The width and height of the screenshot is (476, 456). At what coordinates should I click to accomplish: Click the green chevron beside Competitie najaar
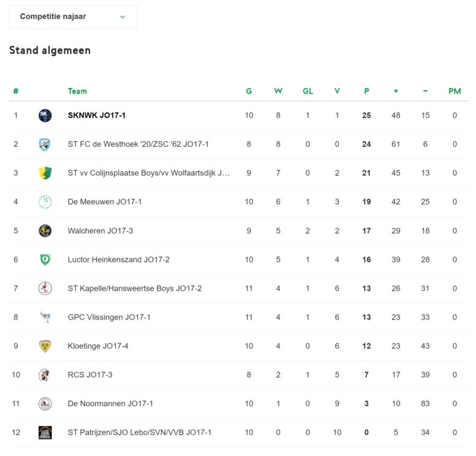(123, 17)
